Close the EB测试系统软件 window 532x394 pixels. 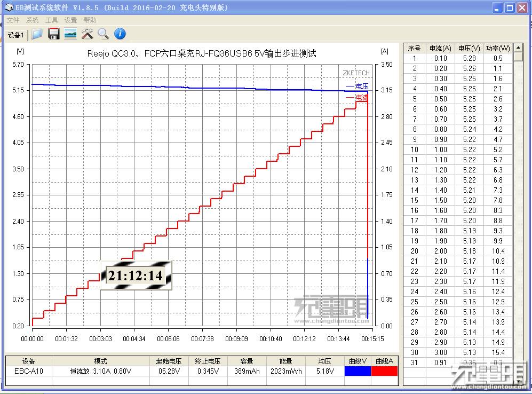pos(522,7)
